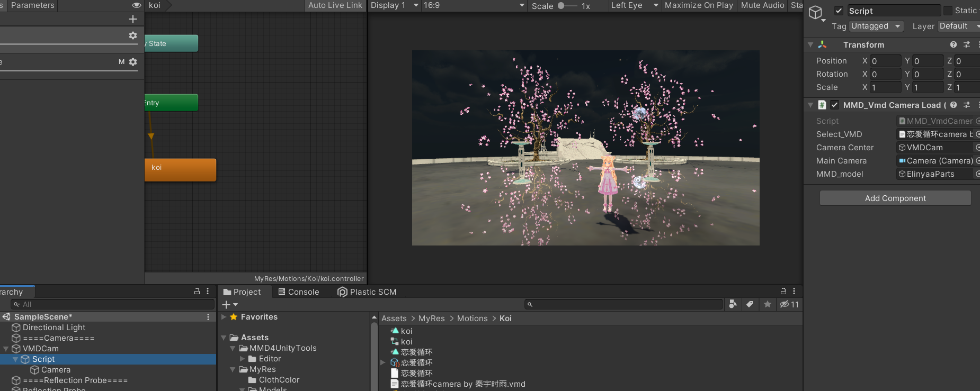This screenshot has height=391, width=980.
Task: Click the Game view Scale slider
Action: [x=568, y=6]
